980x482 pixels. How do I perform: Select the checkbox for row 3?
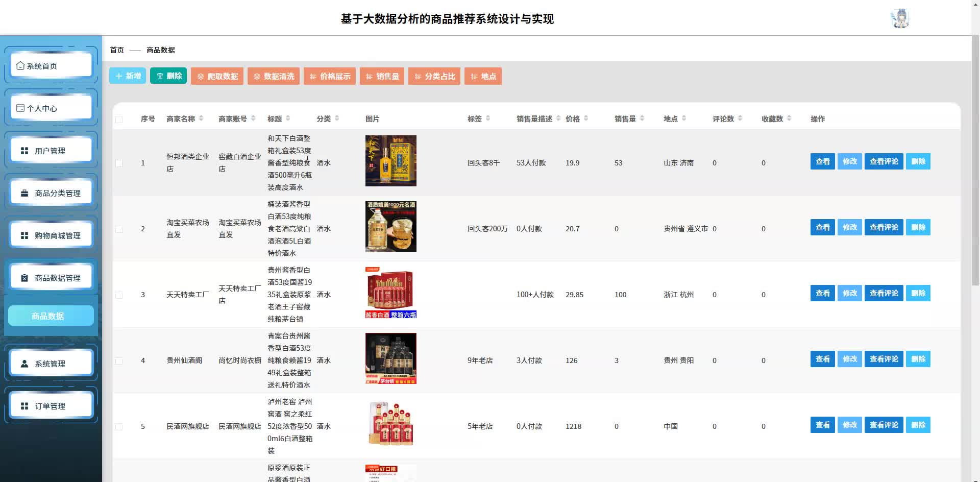click(119, 295)
